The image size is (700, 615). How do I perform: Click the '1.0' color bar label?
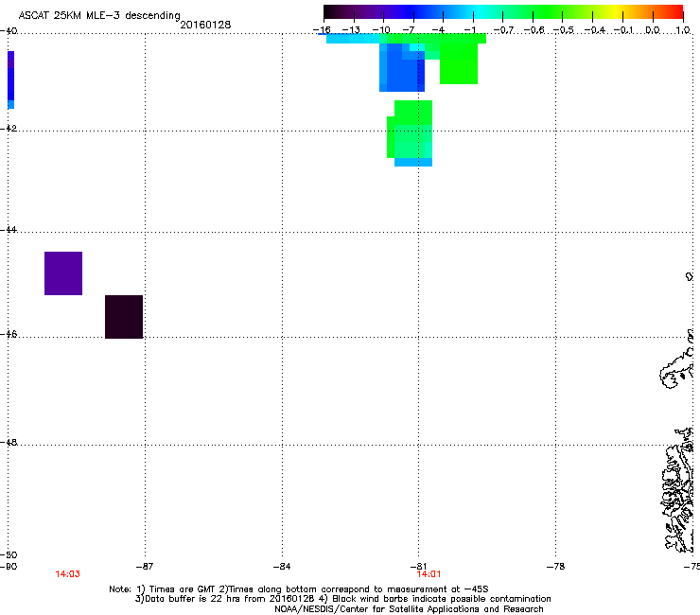683,30
